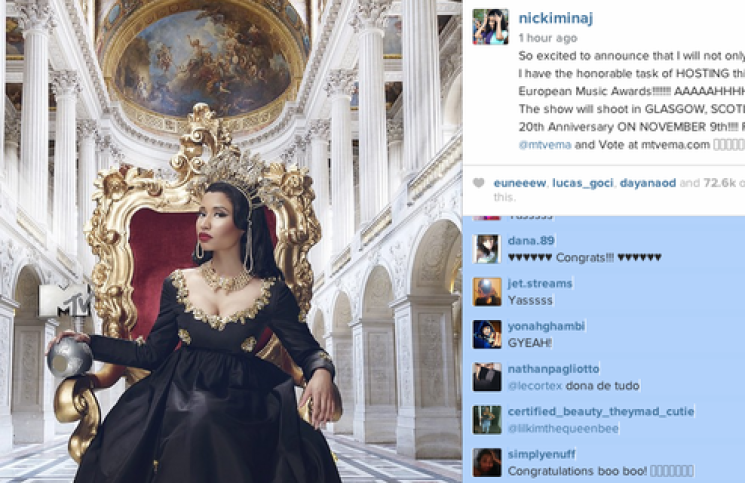Open the @lilkimthequeenbee mention

[x=564, y=429]
